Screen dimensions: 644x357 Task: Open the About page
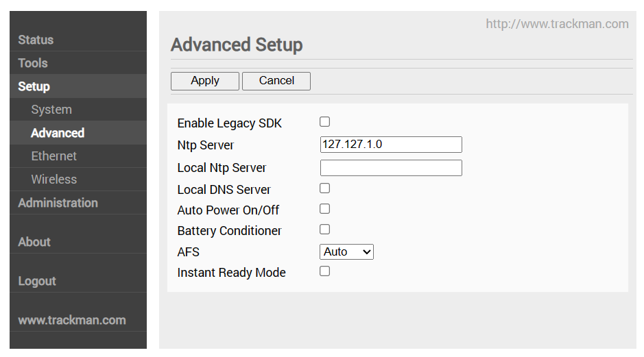(x=34, y=242)
